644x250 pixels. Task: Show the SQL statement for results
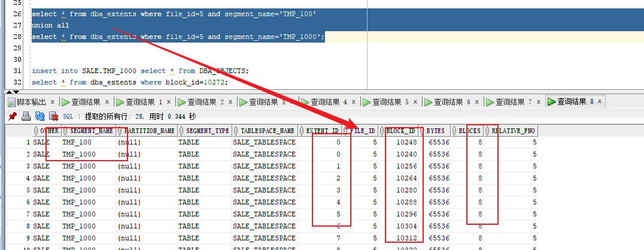pyautogui.click(x=68, y=117)
